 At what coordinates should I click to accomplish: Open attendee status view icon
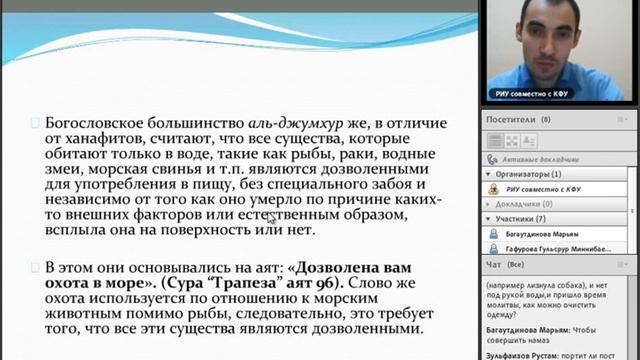[529, 141]
